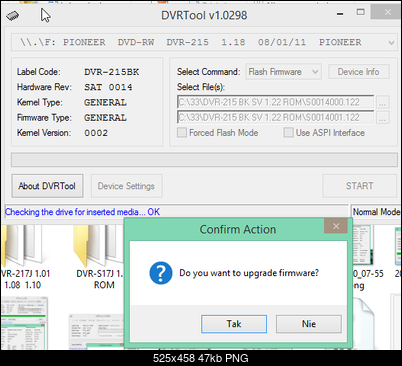Click the 'Do you want to upgrade firmware?' message
Viewport: 402px width, 366px height.
coord(249,273)
